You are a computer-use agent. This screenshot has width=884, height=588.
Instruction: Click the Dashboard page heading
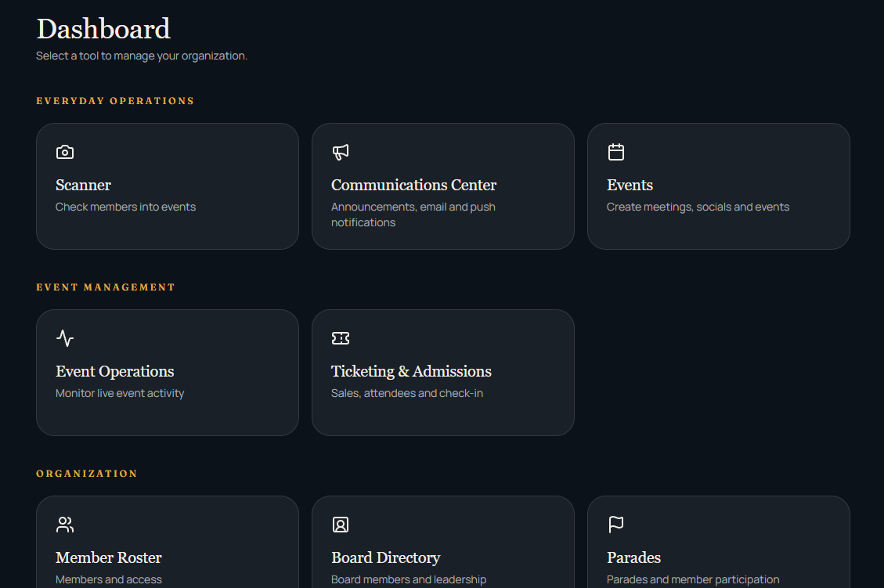click(x=103, y=29)
